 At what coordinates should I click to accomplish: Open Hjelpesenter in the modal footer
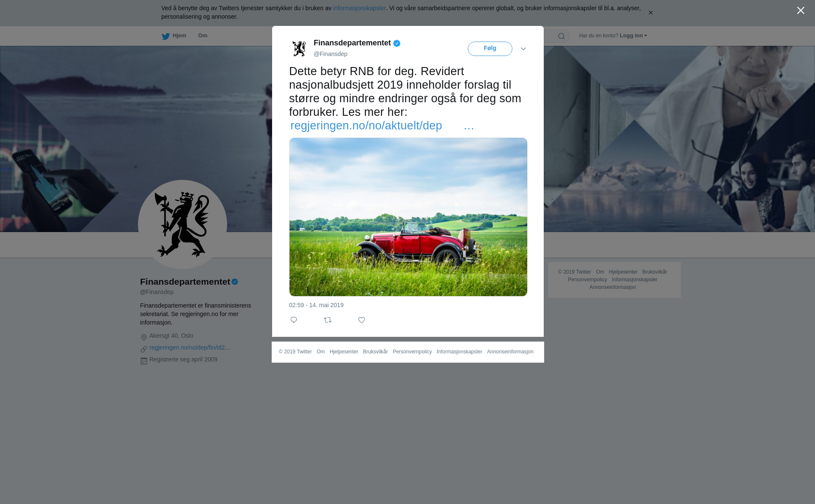344,352
